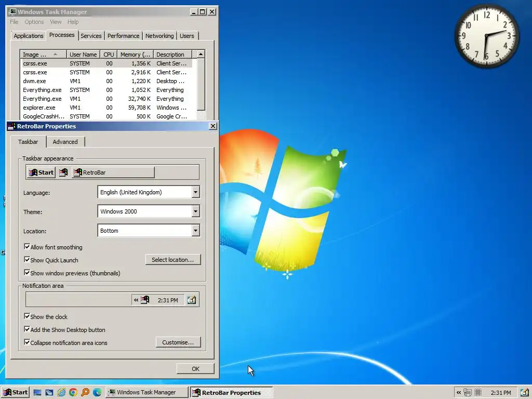Viewport: 532px width, 399px height.
Task: Click the Show Desktop quick launch icon
Action: [x=37, y=393]
